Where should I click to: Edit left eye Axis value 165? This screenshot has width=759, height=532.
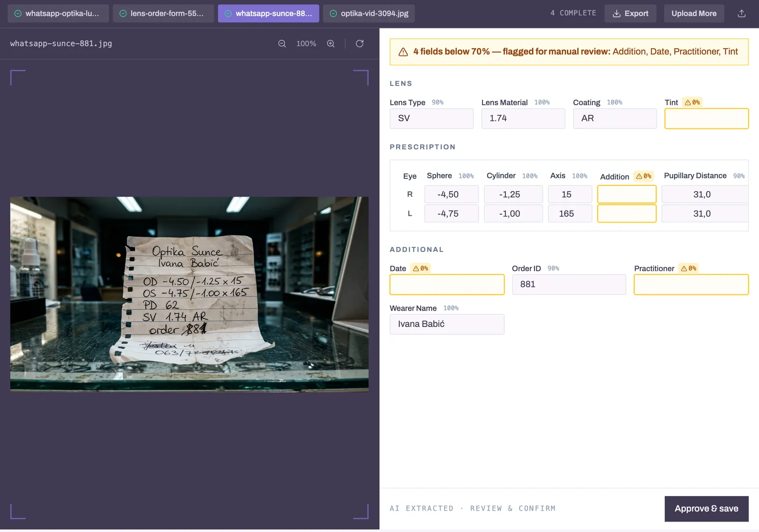pos(570,214)
